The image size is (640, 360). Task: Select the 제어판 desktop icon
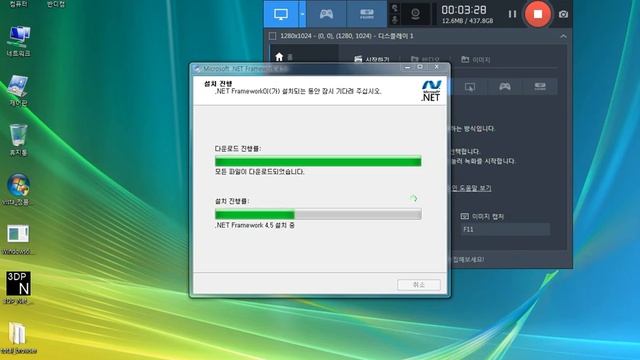pos(18,91)
